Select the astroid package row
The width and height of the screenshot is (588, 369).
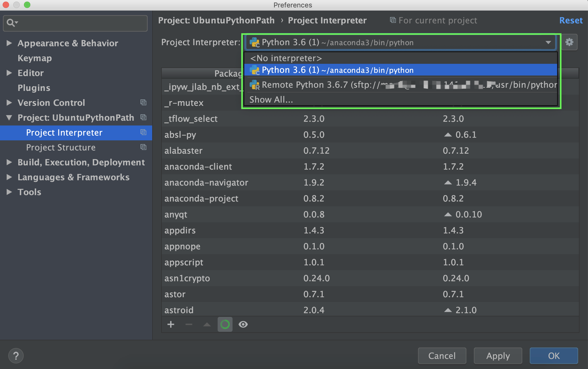370,309
